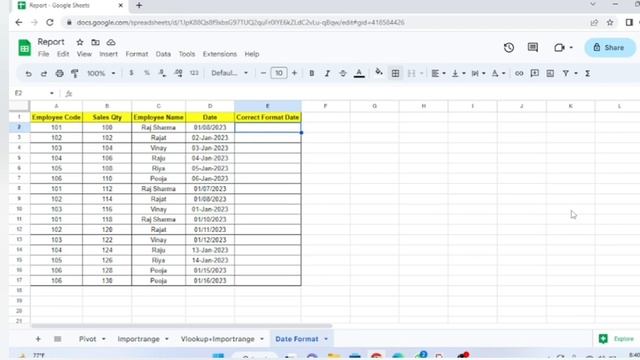
Task: Open the All Sheets list icon
Action: click(58, 339)
